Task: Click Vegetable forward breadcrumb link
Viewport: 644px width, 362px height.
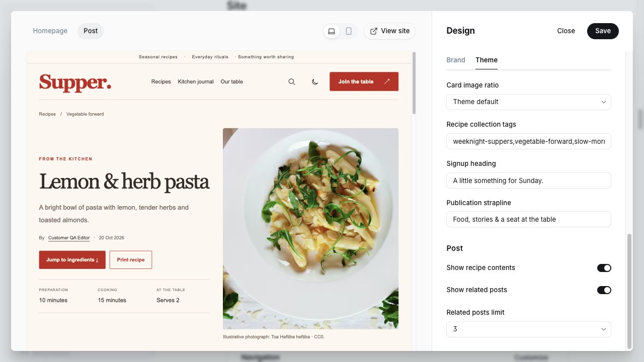Action: (x=85, y=114)
